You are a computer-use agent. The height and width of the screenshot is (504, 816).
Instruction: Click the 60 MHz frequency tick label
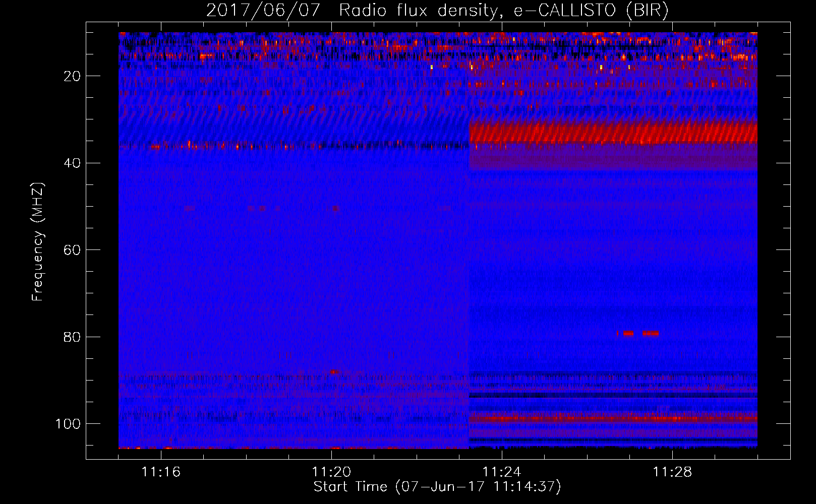72,250
